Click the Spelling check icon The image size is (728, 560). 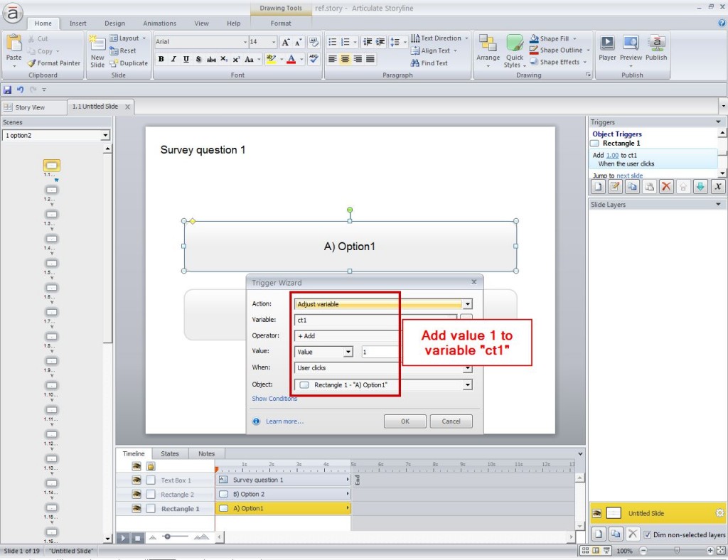tap(314, 59)
